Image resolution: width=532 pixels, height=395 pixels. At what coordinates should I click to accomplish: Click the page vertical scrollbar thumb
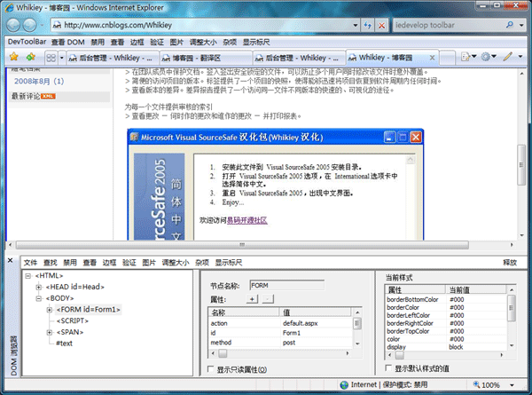click(521, 165)
